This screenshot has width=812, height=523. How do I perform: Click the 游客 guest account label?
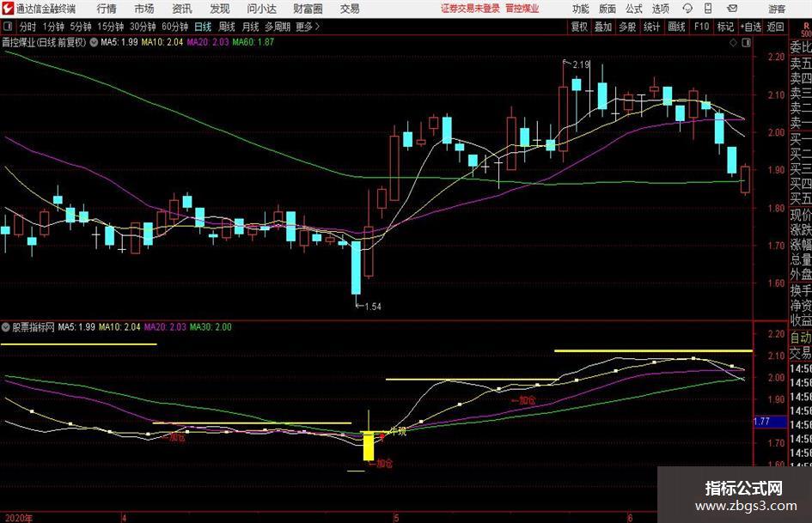coord(776,9)
